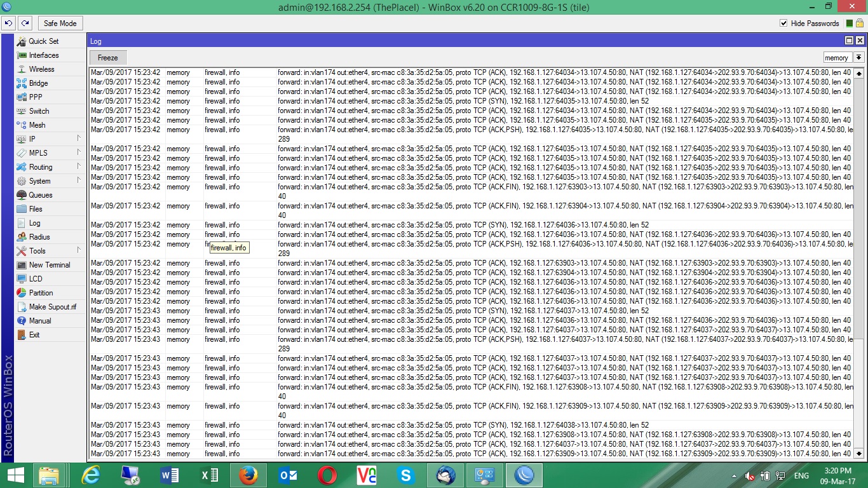868x488 pixels.
Task: Open Quick Set from sidebar
Action: click(x=50, y=41)
